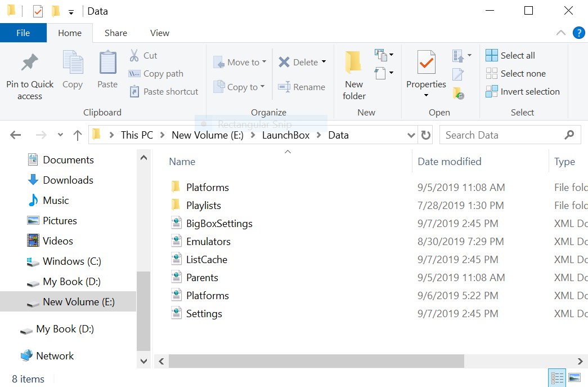Open the Help question mark button

coord(578,33)
